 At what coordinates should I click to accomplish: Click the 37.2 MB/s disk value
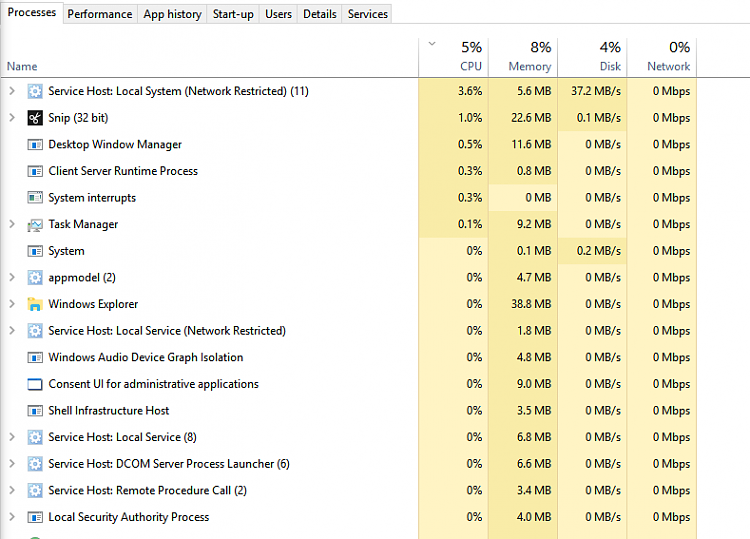coord(596,91)
